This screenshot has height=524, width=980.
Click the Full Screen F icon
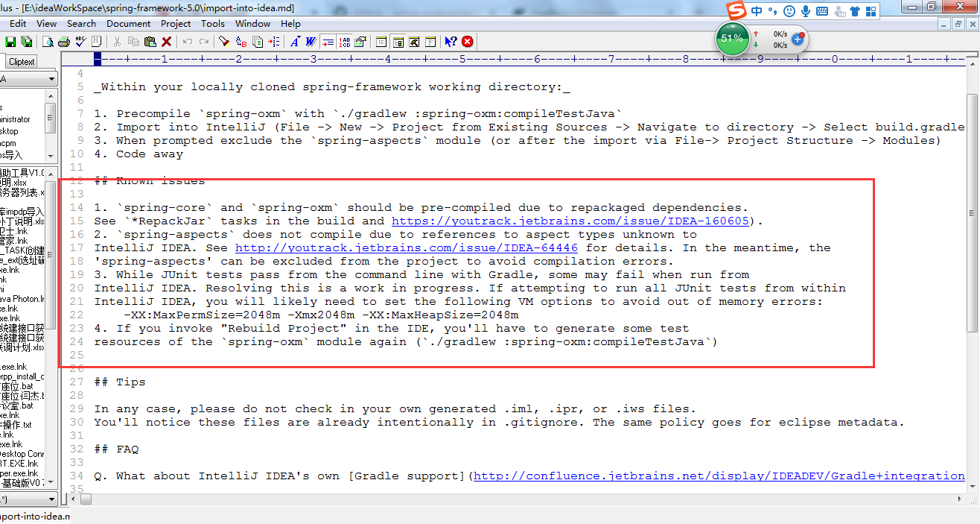pos(429,42)
